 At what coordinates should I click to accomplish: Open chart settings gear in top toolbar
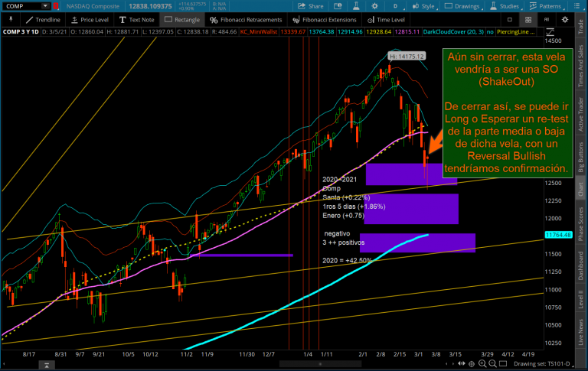[374, 6]
